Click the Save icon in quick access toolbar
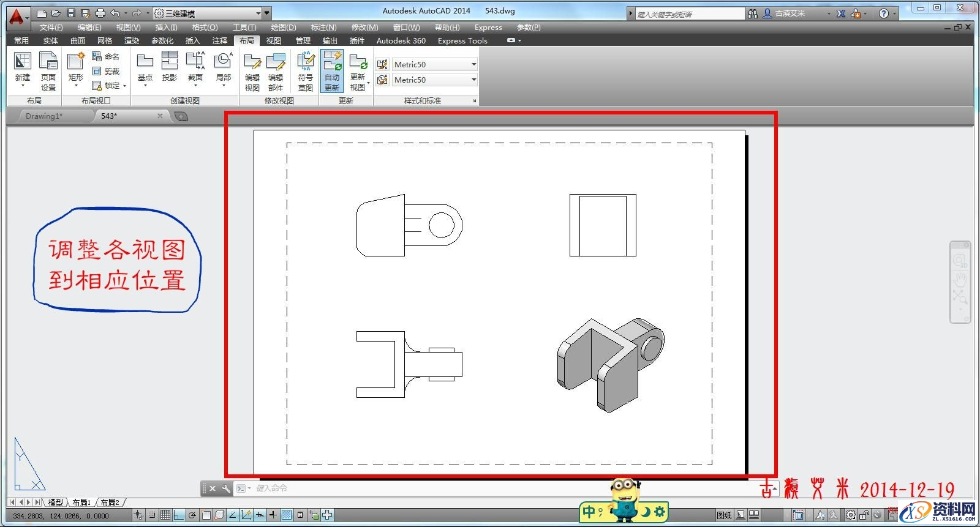 [x=71, y=13]
